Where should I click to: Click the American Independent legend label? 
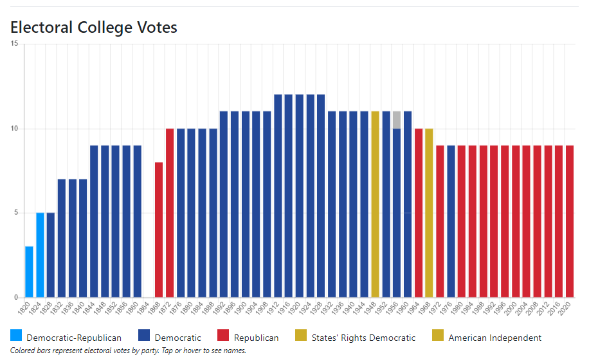(x=494, y=338)
